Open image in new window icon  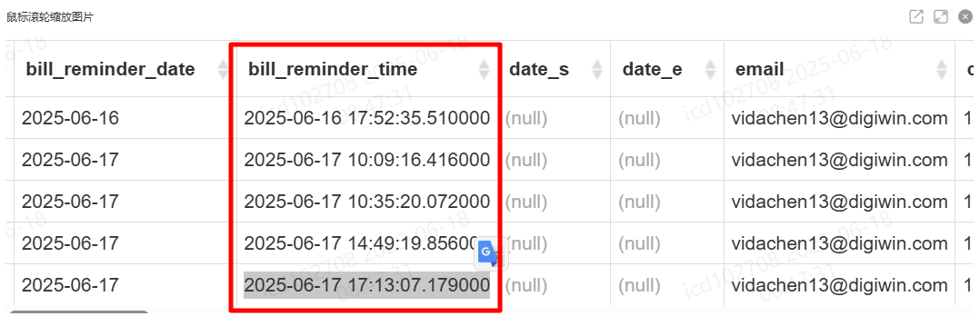point(916,17)
